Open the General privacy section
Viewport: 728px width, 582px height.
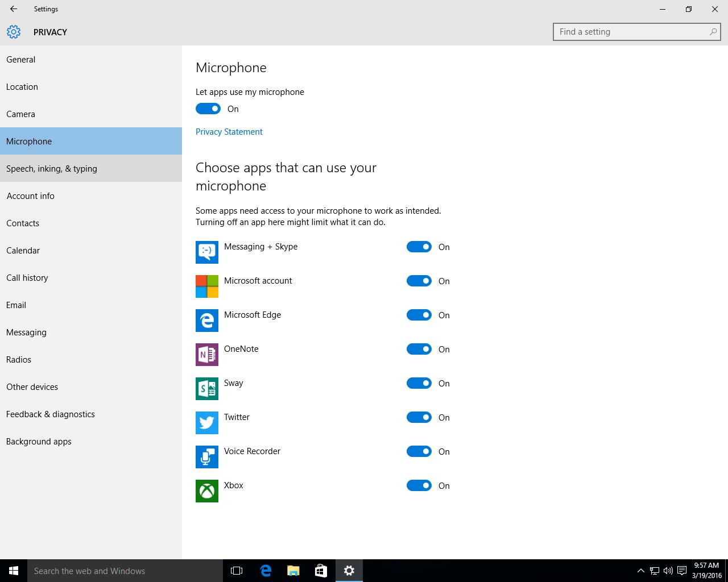[91, 59]
